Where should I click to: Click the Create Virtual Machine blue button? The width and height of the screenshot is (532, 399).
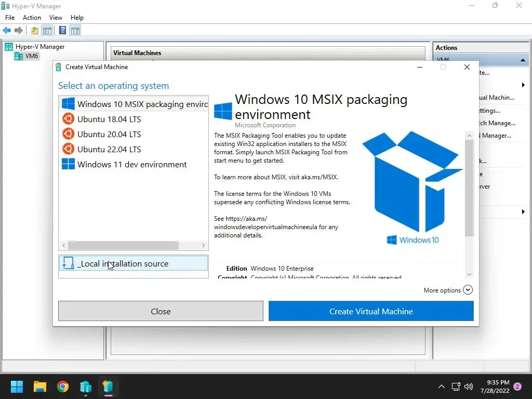click(x=371, y=311)
